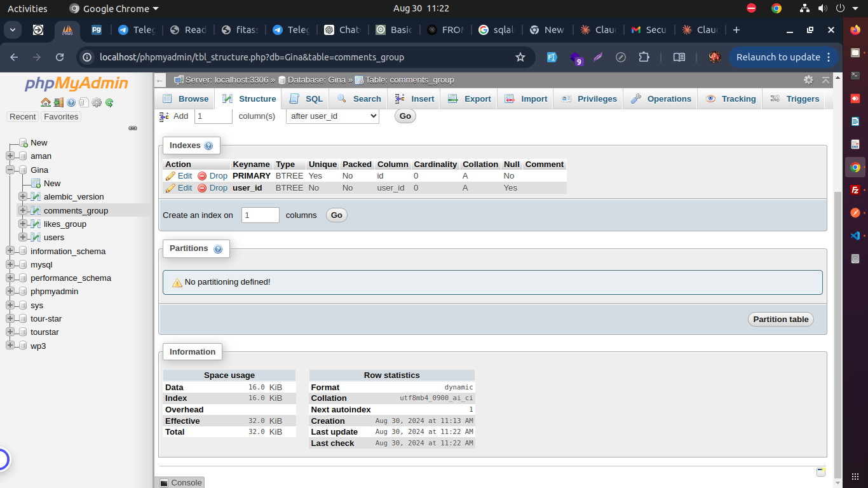Click Partition table button
The image size is (868, 488).
click(780, 320)
